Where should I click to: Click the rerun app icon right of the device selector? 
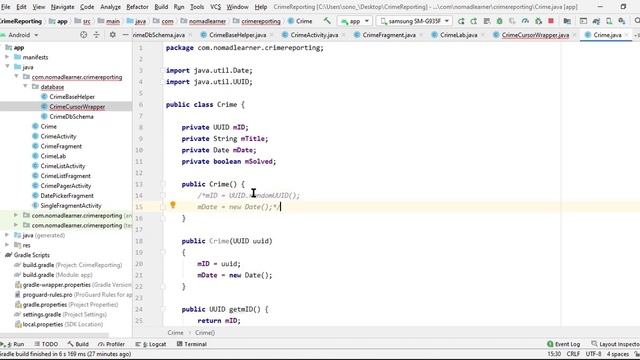point(461,21)
